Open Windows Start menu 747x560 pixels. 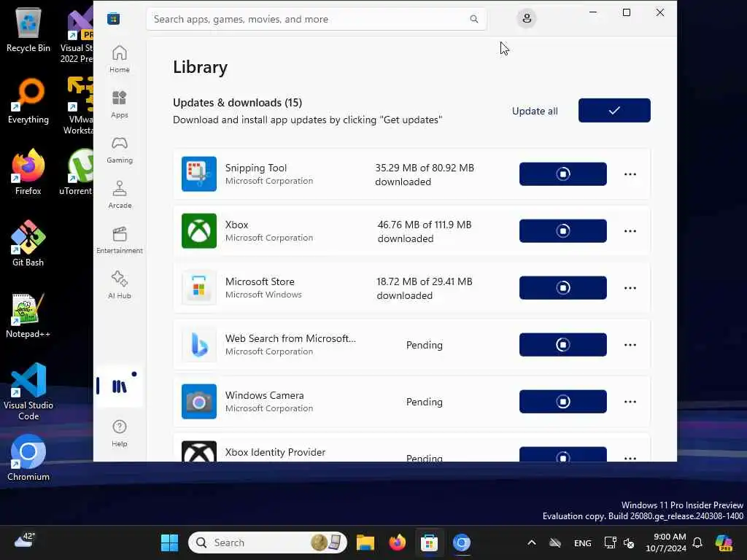click(169, 542)
